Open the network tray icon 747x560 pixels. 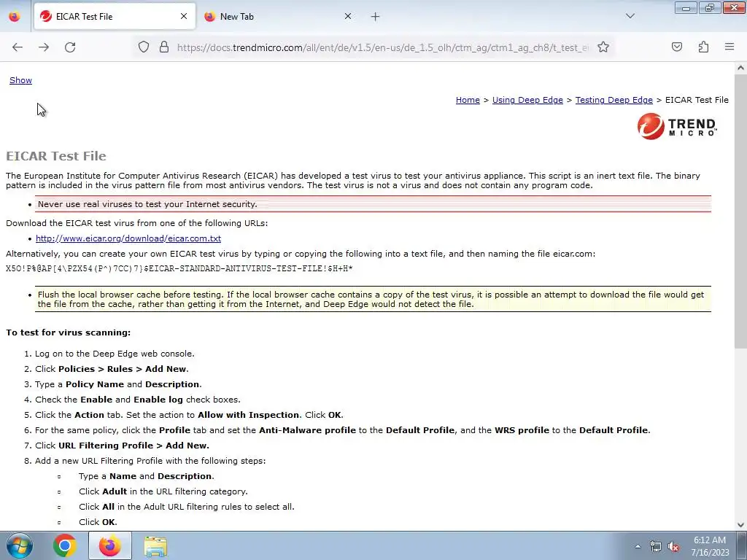tap(656, 546)
